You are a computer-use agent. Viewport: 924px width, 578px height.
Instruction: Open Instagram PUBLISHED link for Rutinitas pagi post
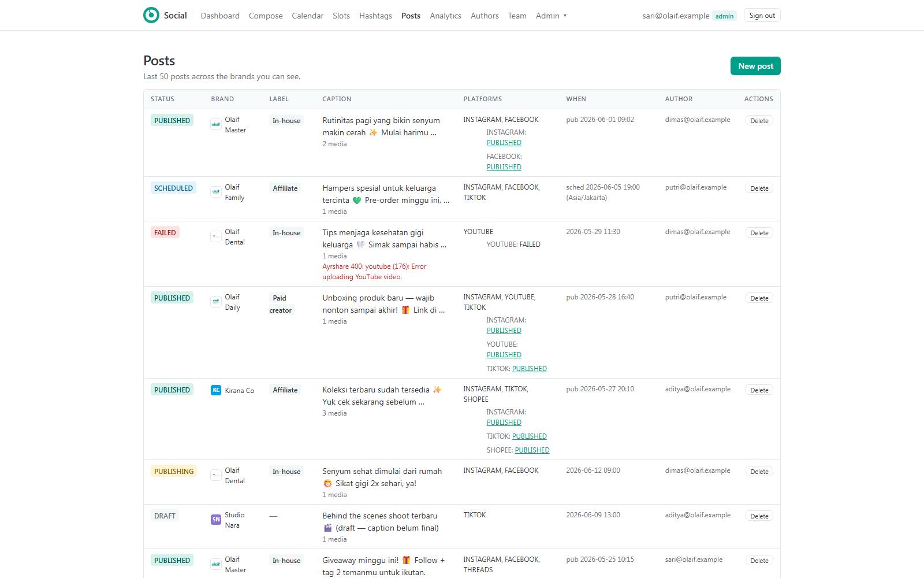(x=504, y=143)
